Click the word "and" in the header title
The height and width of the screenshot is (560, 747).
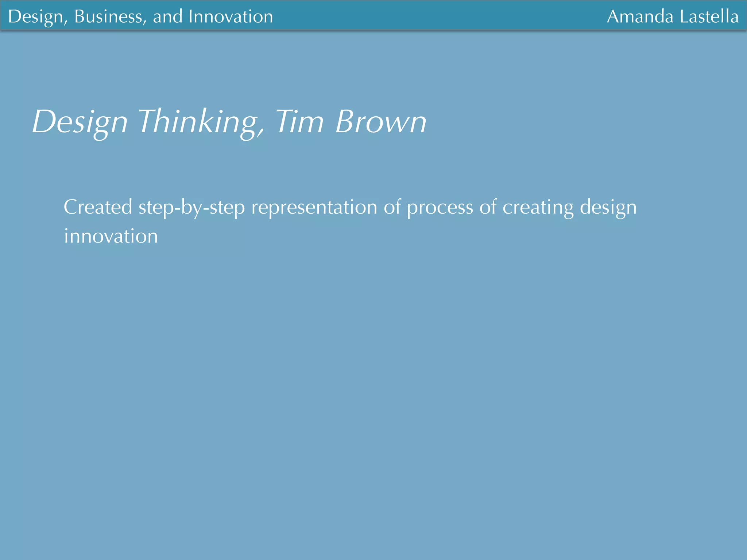tap(167, 17)
